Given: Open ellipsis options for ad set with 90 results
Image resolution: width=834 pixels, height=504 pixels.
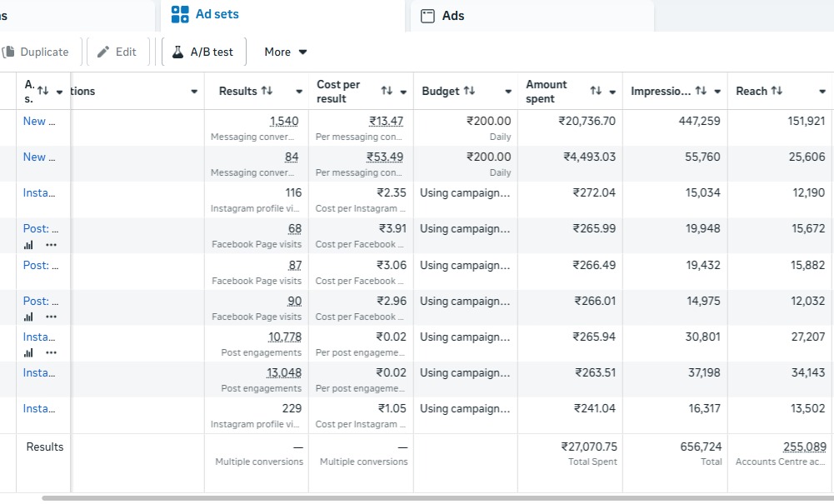Looking at the screenshot, I should point(52,317).
